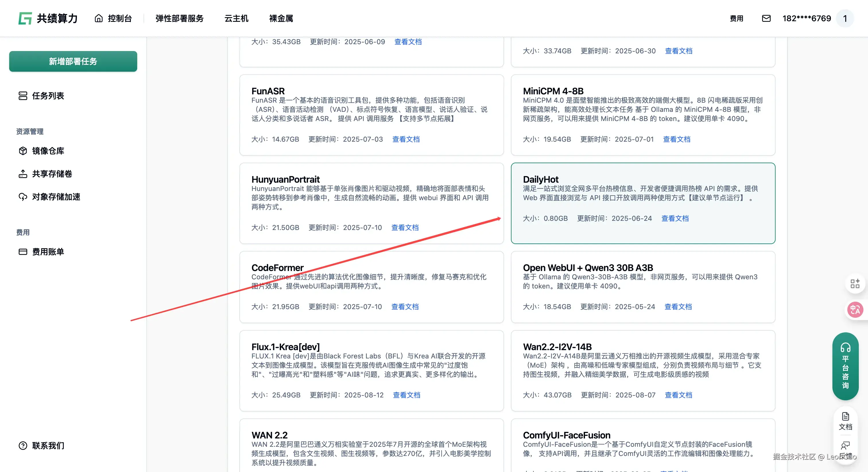Go to 对象存储加速 in sidebar
This screenshot has width=868, height=472.
tap(56, 197)
